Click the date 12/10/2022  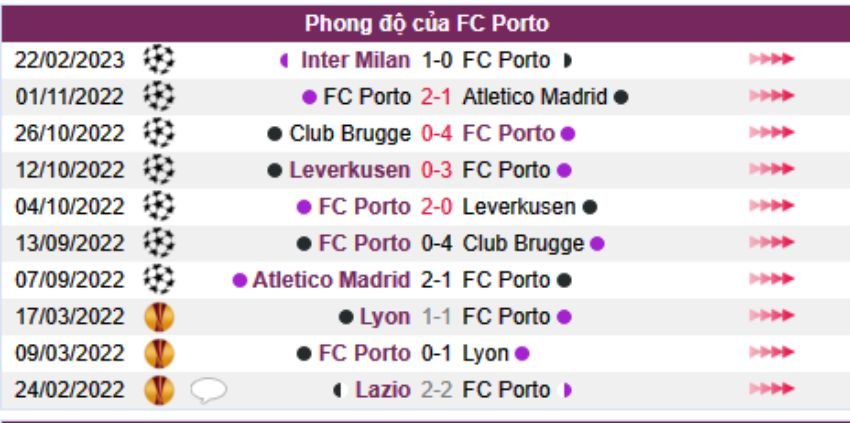[70, 170]
